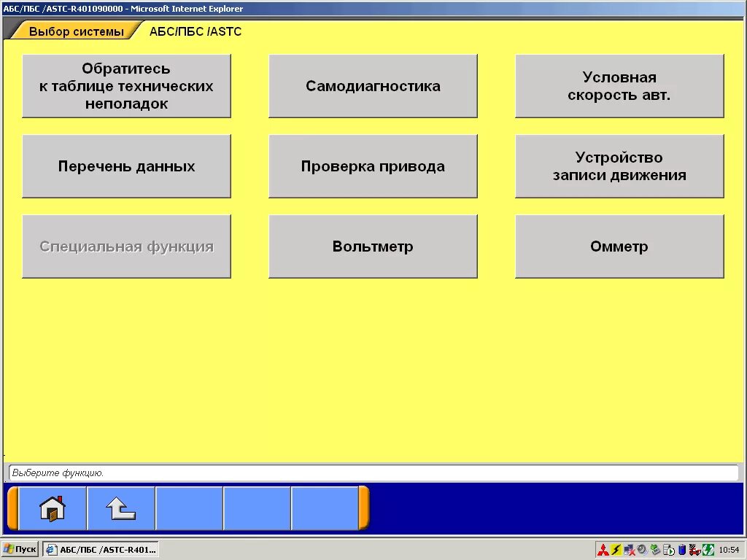Click the server with play arrow tray icon
747x560 pixels.
669,550
